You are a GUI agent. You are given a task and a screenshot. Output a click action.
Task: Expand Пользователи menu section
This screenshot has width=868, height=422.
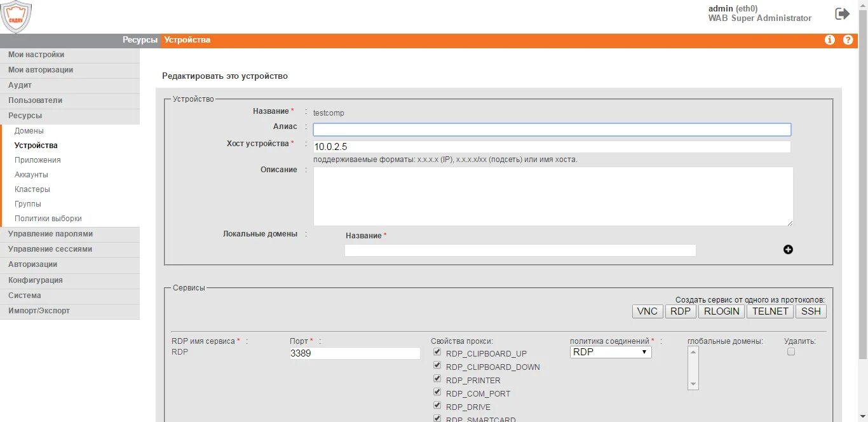tap(70, 100)
